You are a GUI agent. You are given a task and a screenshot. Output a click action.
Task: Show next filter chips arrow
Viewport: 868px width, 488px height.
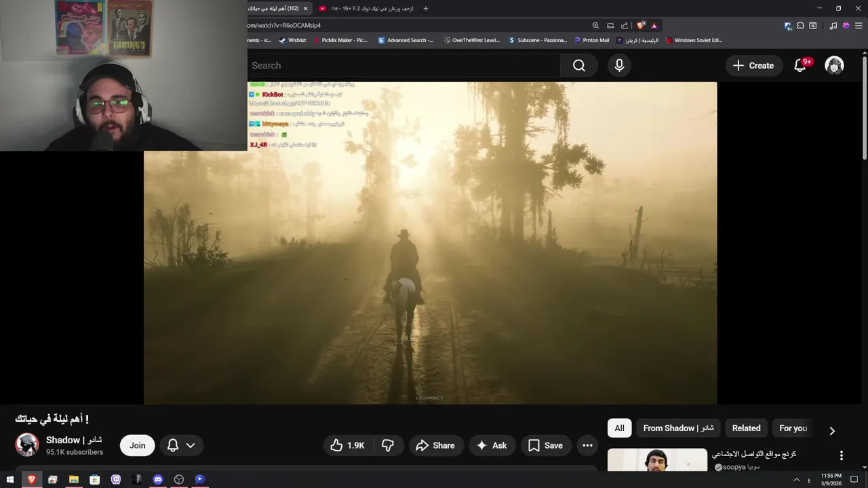(x=832, y=430)
